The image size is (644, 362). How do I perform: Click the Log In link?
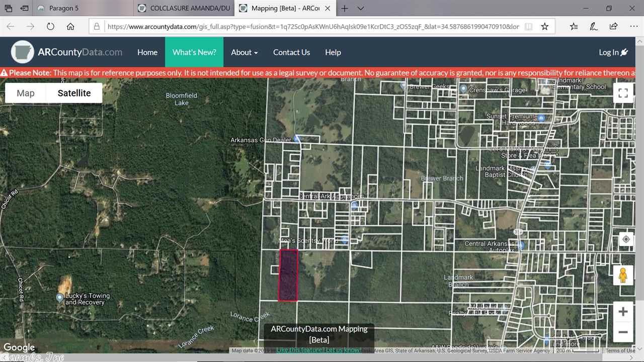[x=613, y=52]
